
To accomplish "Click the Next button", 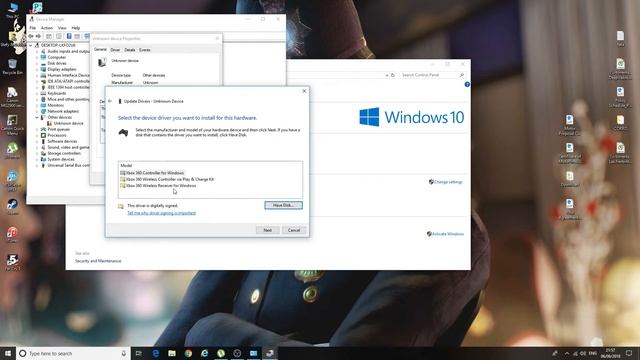I will [x=268, y=230].
